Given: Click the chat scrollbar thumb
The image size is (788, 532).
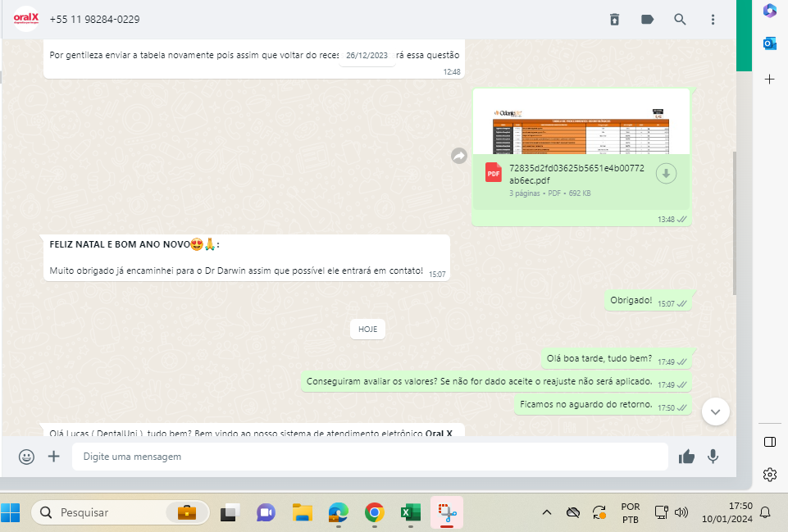Looking at the screenshot, I should [734, 222].
